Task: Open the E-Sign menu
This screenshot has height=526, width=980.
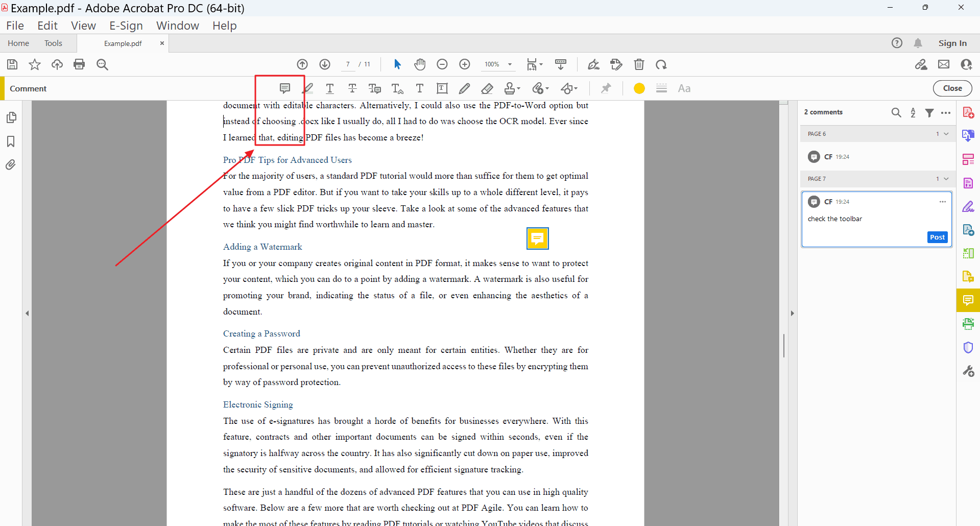Action: tap(126, 26)
